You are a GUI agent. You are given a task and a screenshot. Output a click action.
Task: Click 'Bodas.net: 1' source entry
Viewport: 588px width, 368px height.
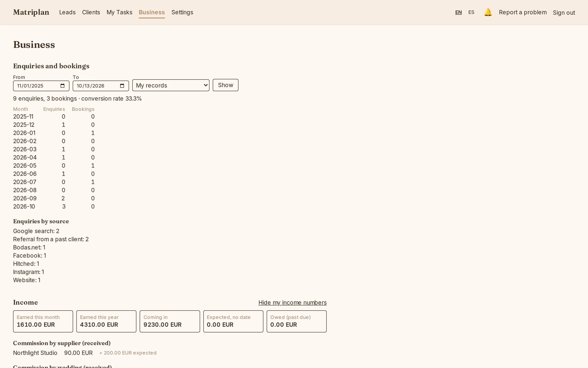click(x=29, y=248)
